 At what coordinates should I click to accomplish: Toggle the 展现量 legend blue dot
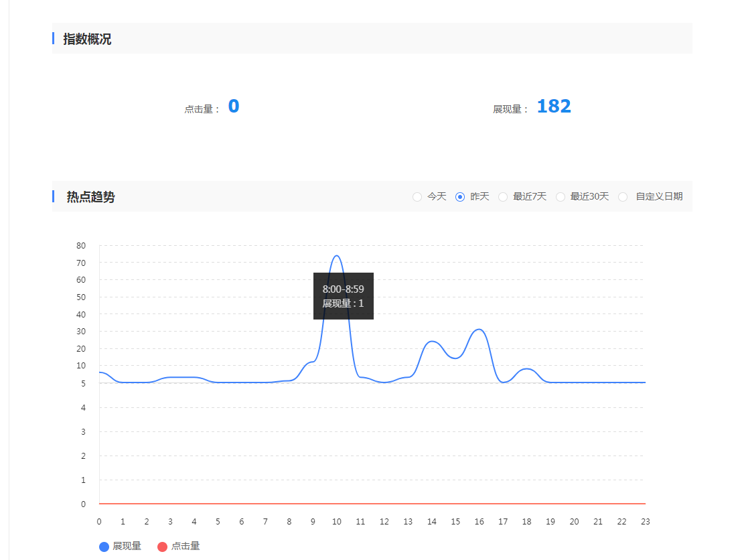(x=104, y=547)
